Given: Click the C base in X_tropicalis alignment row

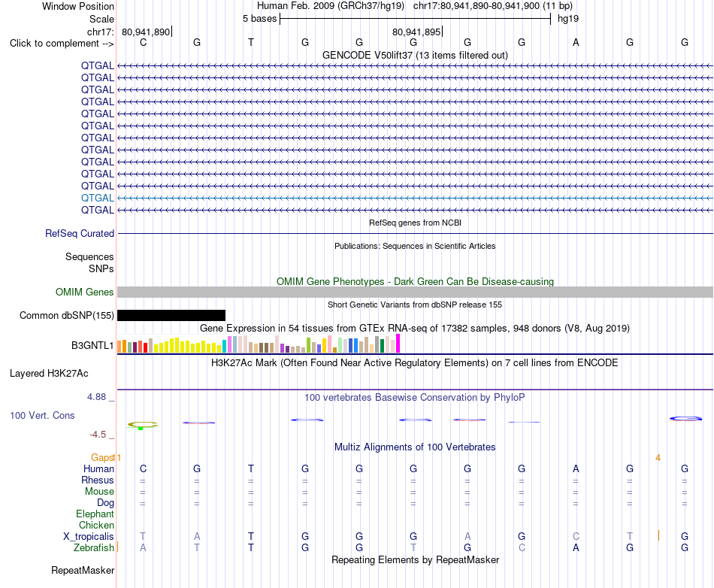Looking at the screenshot, I should pos(576,537).
